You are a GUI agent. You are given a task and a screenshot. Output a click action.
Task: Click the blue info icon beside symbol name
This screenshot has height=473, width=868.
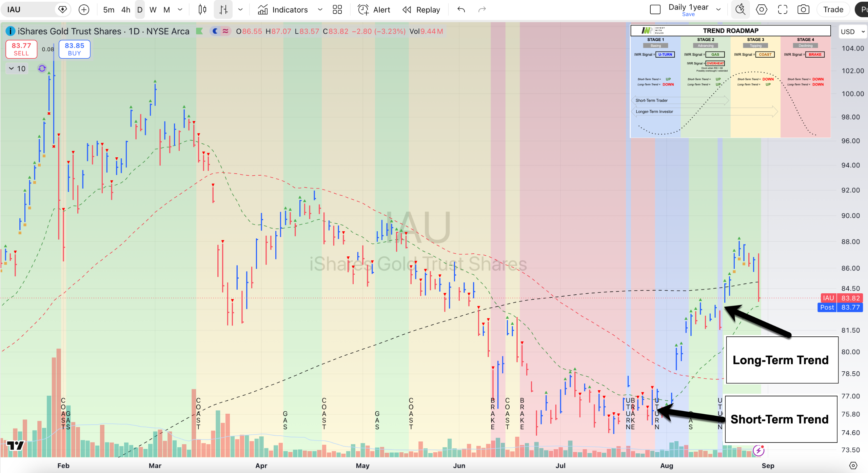(11, 31)
